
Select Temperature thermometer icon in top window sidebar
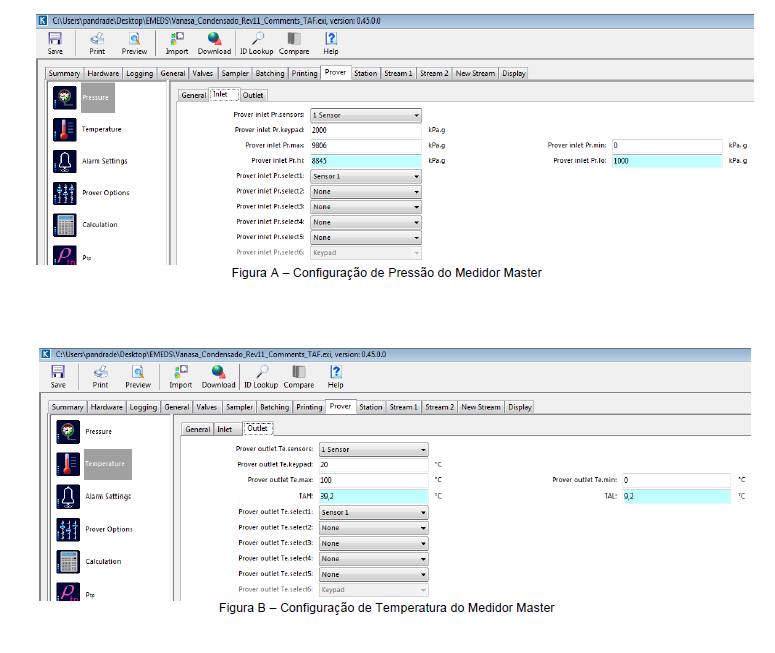[65, 130]
